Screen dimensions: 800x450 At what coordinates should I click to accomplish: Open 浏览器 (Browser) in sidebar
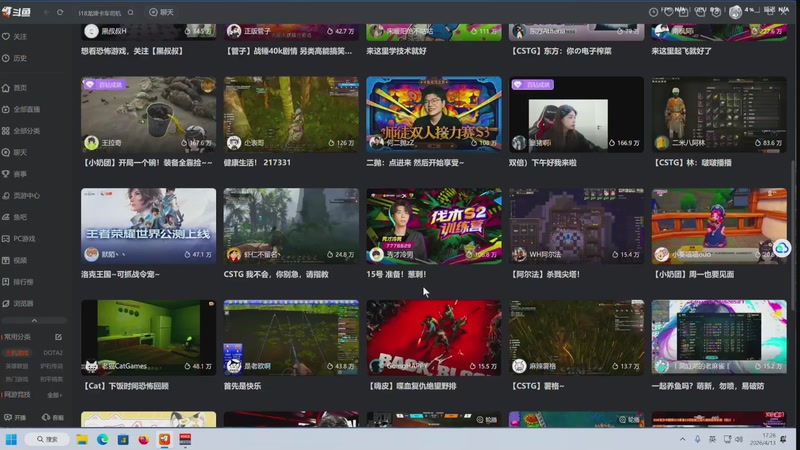coord(18,303)
